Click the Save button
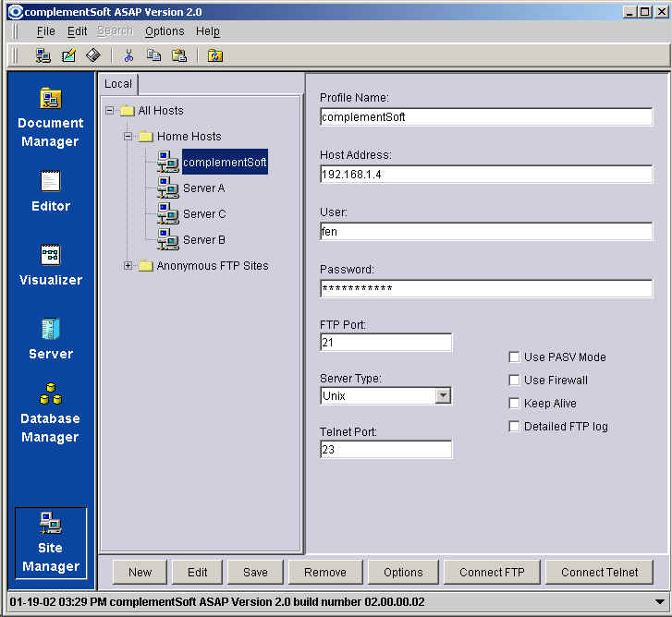 pos(255,572)
